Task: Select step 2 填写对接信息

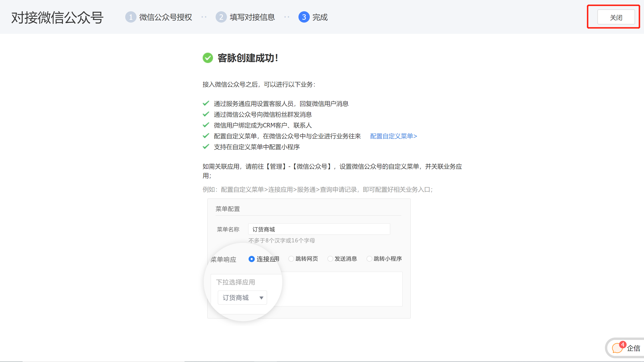Action: pos(246,17)
